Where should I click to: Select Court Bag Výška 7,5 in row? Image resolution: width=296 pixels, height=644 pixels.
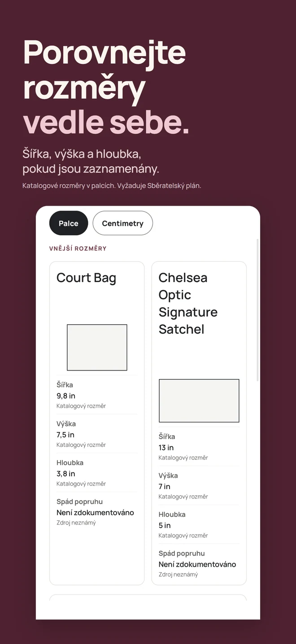point(97,434)
